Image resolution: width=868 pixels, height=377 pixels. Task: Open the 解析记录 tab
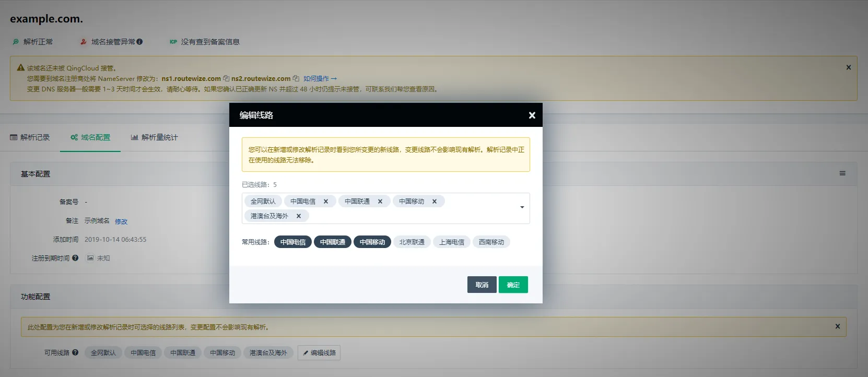click(x=30, y=137)
